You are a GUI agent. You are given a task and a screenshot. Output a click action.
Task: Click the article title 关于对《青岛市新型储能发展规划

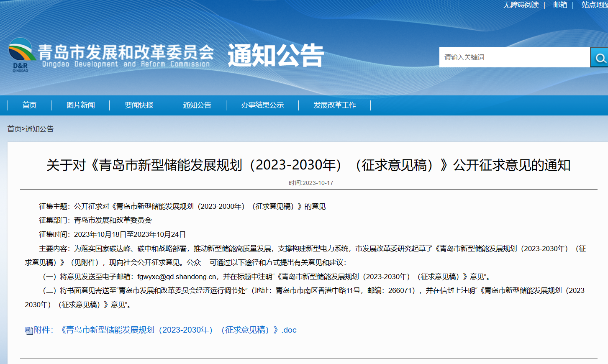308,165
